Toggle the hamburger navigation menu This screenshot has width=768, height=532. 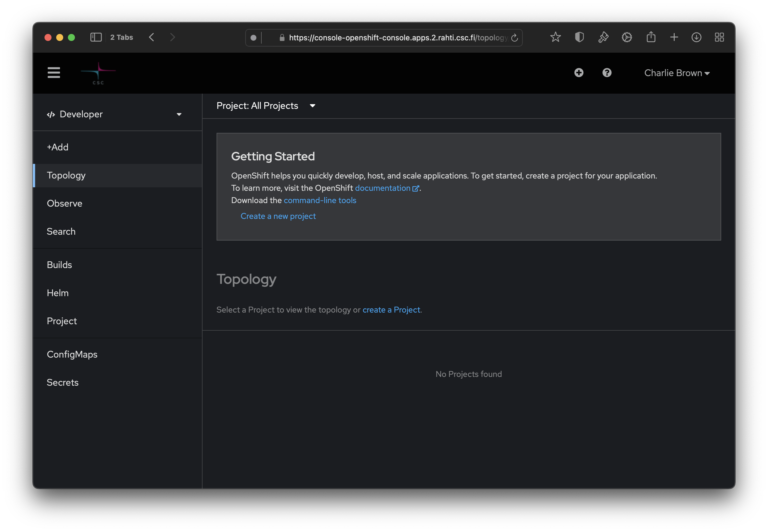(54, 73)
